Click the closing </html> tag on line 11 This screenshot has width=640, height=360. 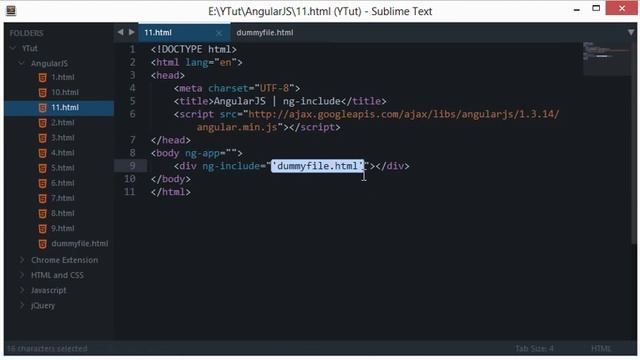pyautogui.click(x=171, y=191)
